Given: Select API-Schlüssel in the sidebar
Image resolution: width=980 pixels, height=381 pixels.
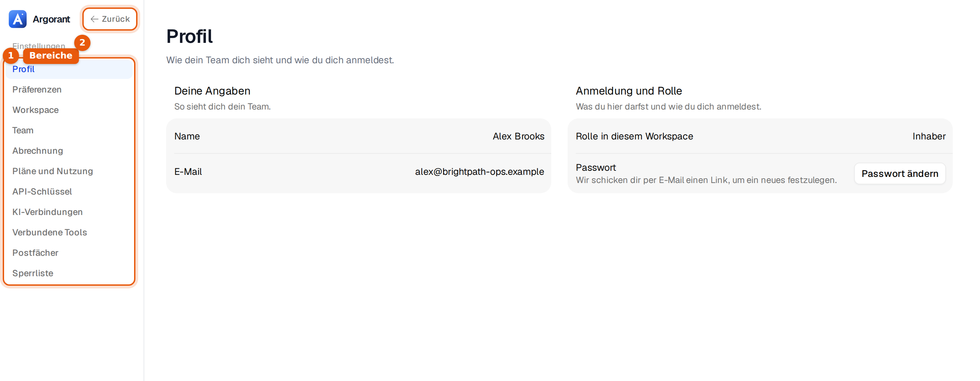Looking at the screenshot, I should pyautogui.click(x=69, y=192).
